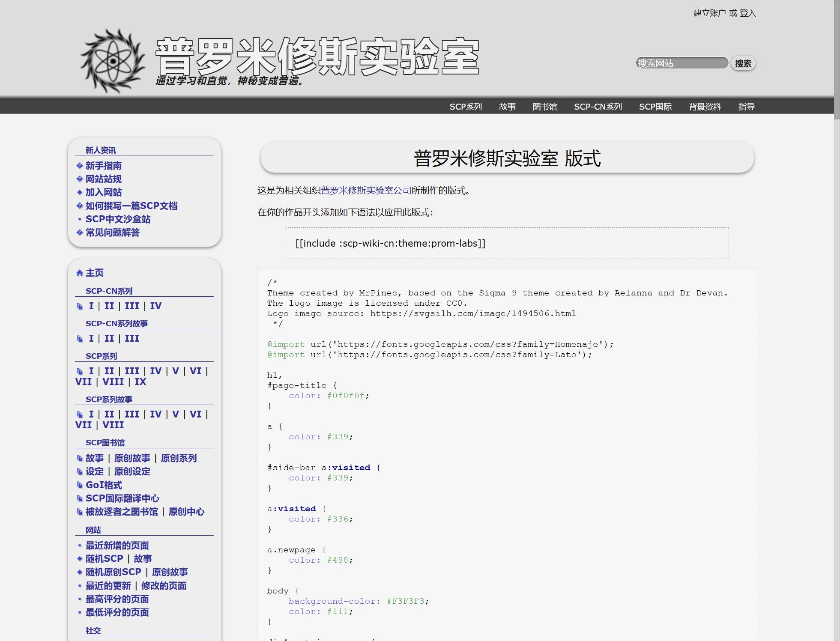Click the 登入 login link
Image resolution: width=840 pixels, height=641 pixels.
pyautogui.click(x=747, y=13)
